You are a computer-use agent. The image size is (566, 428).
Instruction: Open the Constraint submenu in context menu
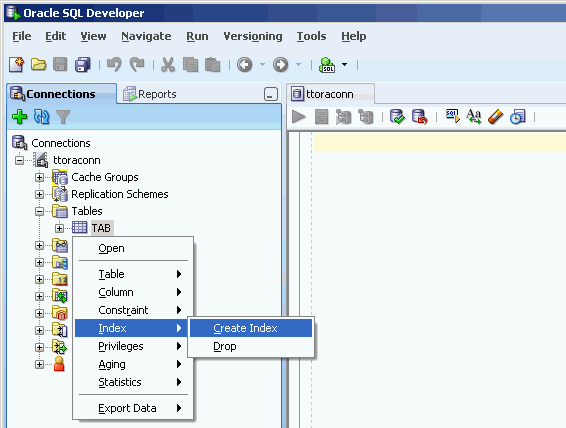(x=133, y=310)
